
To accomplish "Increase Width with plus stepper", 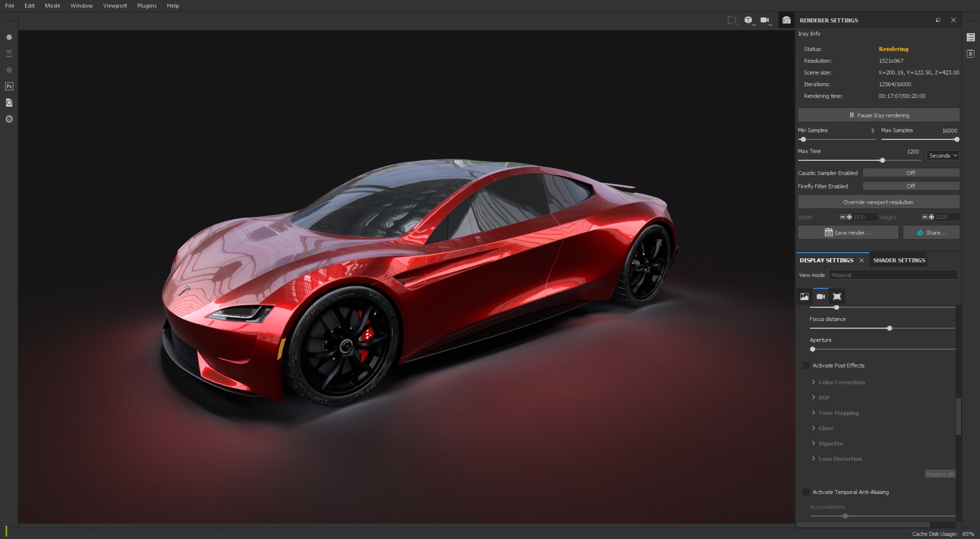I will [x=849, y=217].
